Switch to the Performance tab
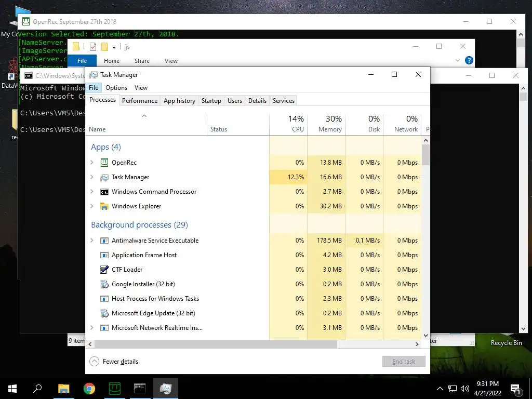 point(140,101)
